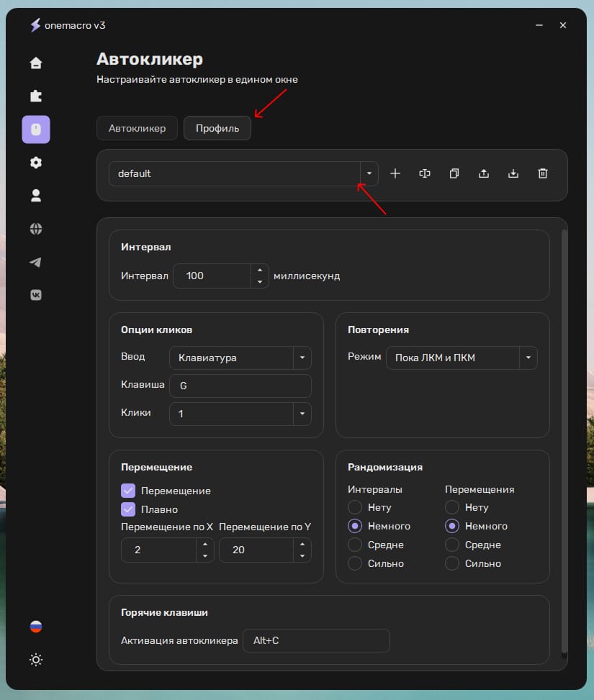Uncheck the Перемещение checkbox
The image size is (594, 700).
128,491
